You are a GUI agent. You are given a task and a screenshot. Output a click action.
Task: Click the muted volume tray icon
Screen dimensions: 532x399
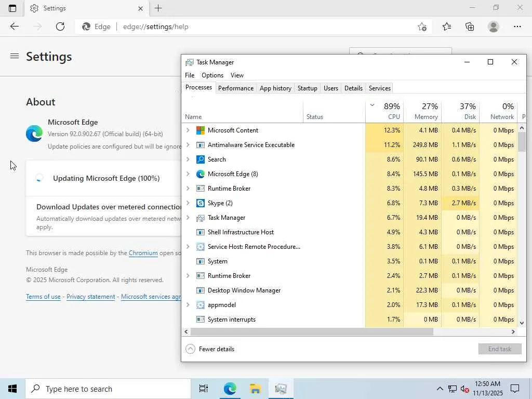465,389
